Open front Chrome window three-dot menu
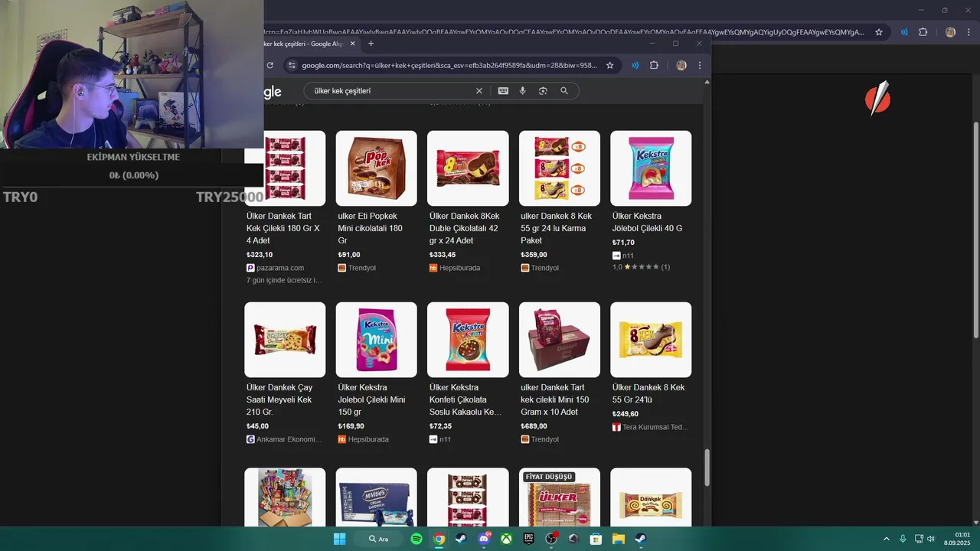 coord(700,65)
